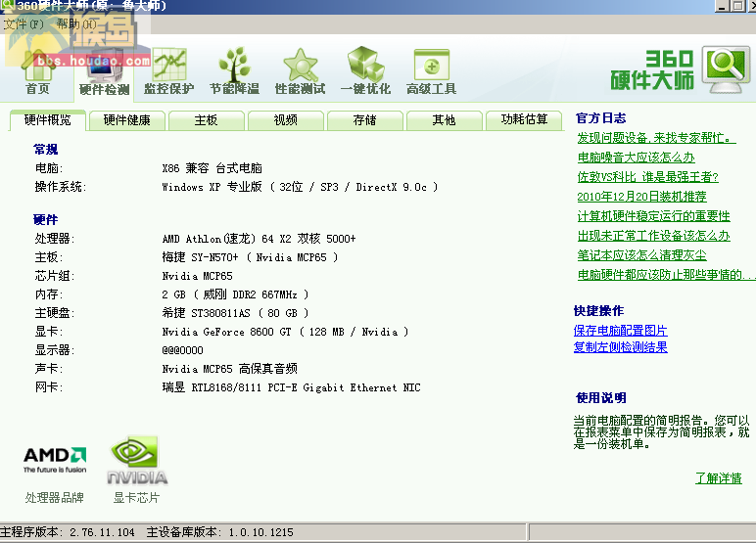Screen dimensions: 756x543
Task: Open link 2010年12月20日装机推荐
Action: point(641,197)
